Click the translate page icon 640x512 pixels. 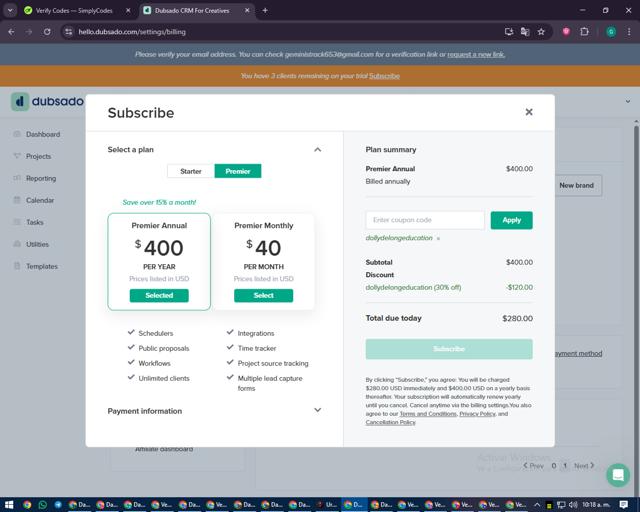(x=525, y=32)
